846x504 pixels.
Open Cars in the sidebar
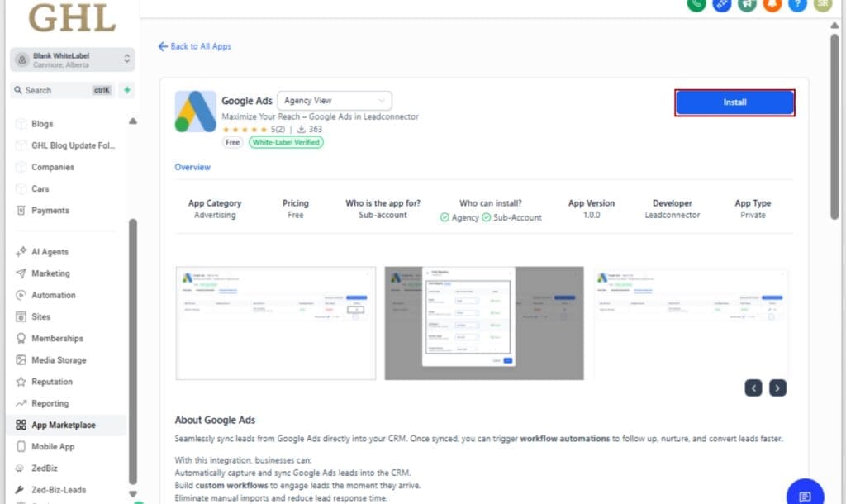(40, 189)
